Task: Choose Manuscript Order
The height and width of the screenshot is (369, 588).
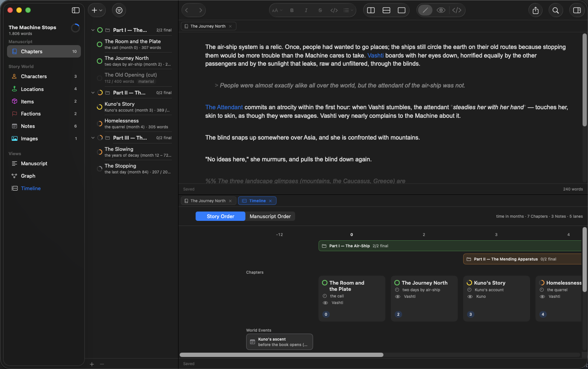Action: (x=270, y=216)
